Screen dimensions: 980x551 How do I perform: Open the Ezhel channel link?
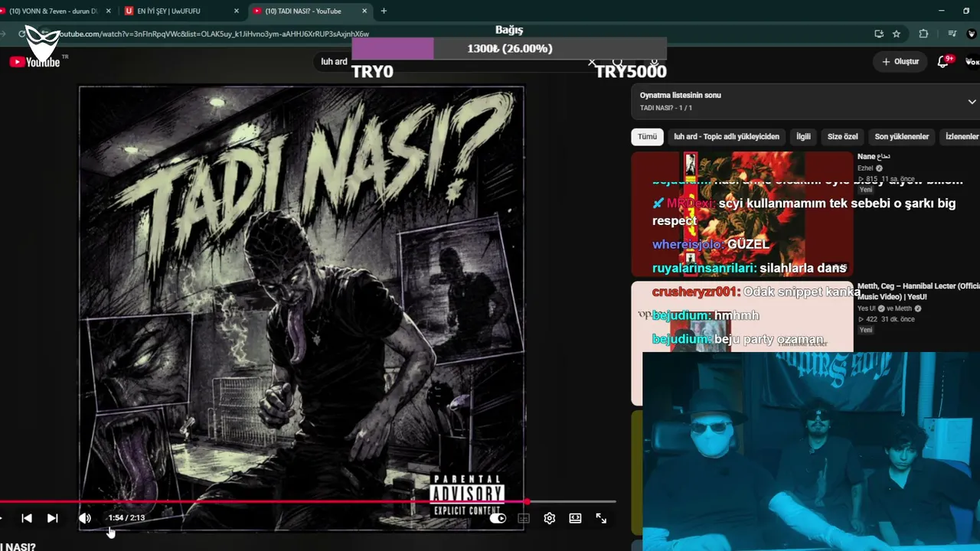[865, 168]
